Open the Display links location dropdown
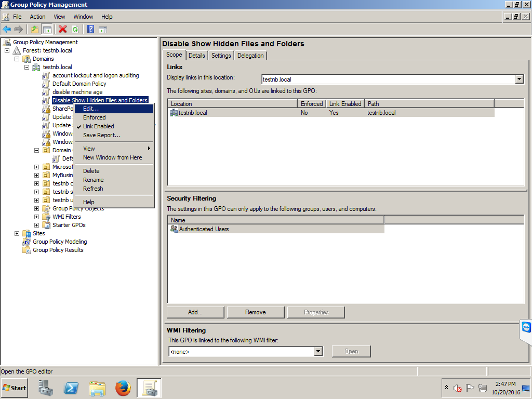 tap(518, 78)
